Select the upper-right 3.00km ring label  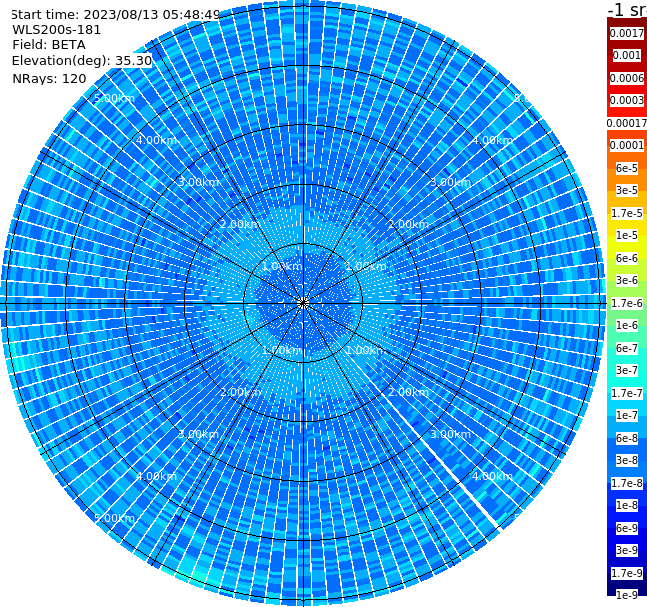click(450, 182)
